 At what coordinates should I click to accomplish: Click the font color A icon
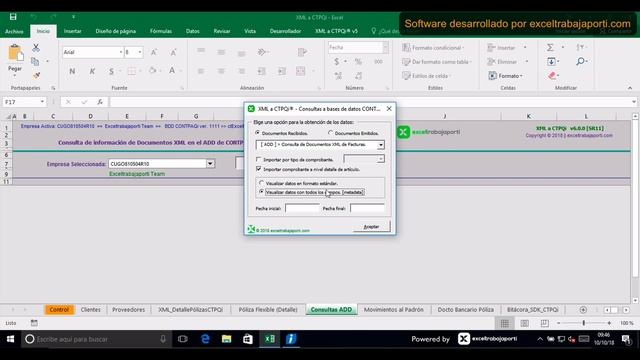click(x=172, y=71)
